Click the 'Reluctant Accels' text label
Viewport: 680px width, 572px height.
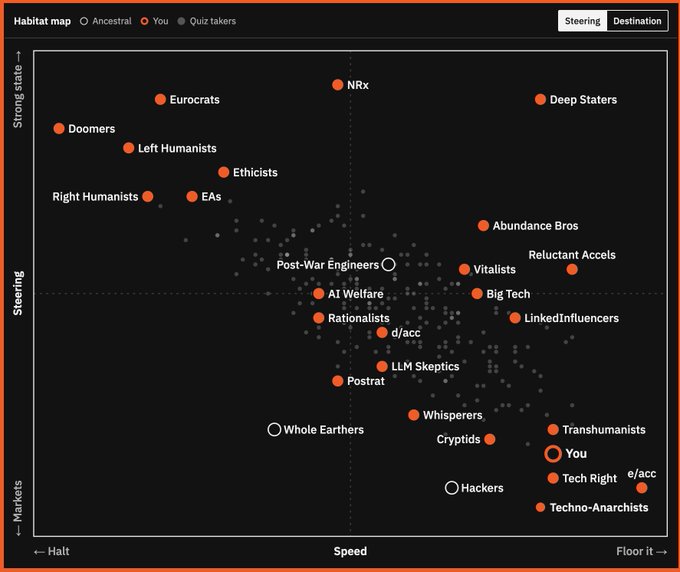(x=572, y=255)
